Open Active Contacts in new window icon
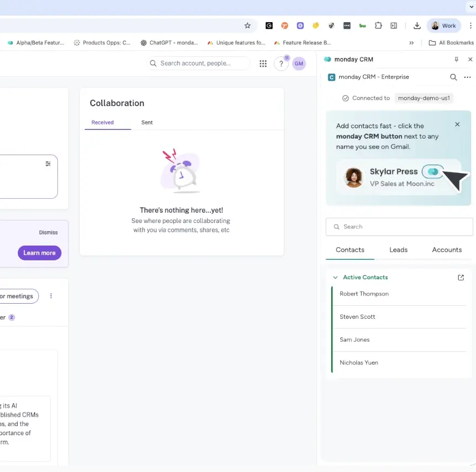The height and width of the screenshot is (472, 476). 460,277
